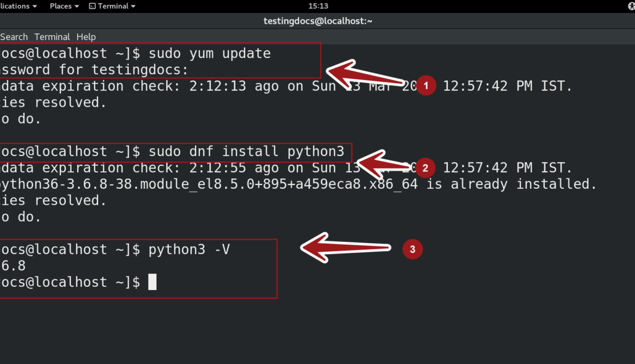Click red circle marker number 2
This screenshot has height=364, width=635.
[x=426, y=167]
